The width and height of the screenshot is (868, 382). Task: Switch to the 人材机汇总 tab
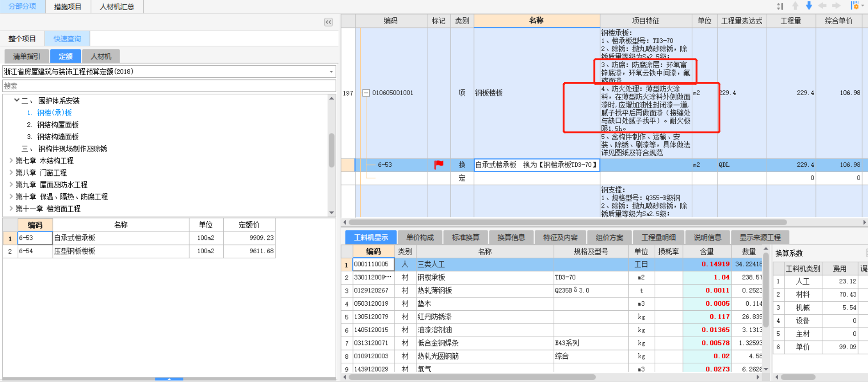pyautogui.click(x=117, y=7)
